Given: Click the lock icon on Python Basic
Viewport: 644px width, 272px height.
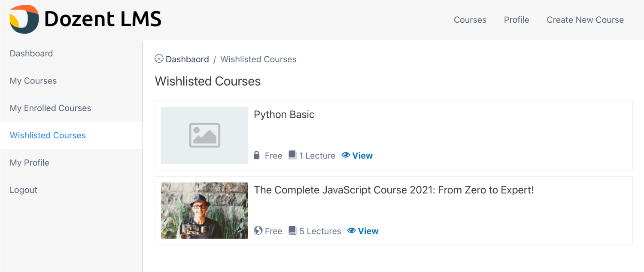Looking at the screenshot, I should tap(257, 155).
